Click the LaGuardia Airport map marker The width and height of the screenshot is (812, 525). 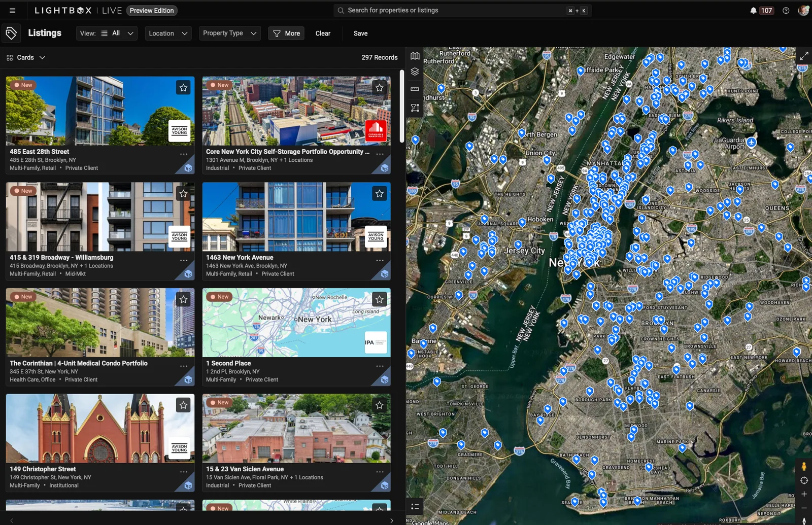751,142
